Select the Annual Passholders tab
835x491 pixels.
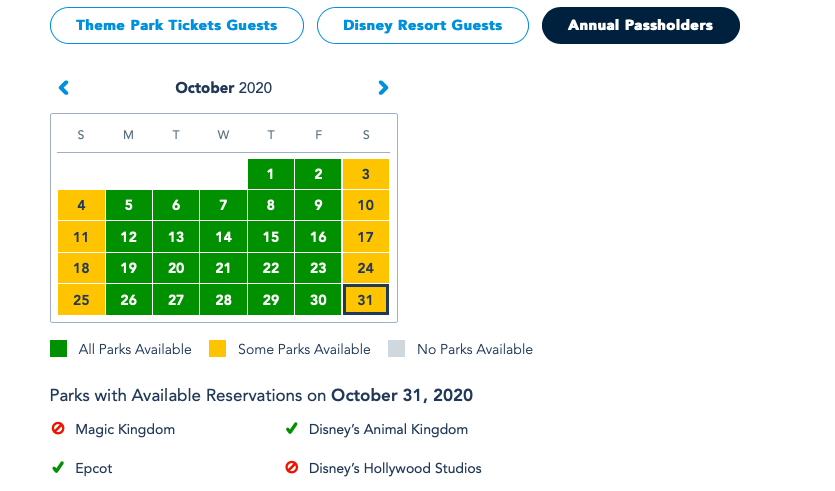pyautogui.click(x=640, y=25)
